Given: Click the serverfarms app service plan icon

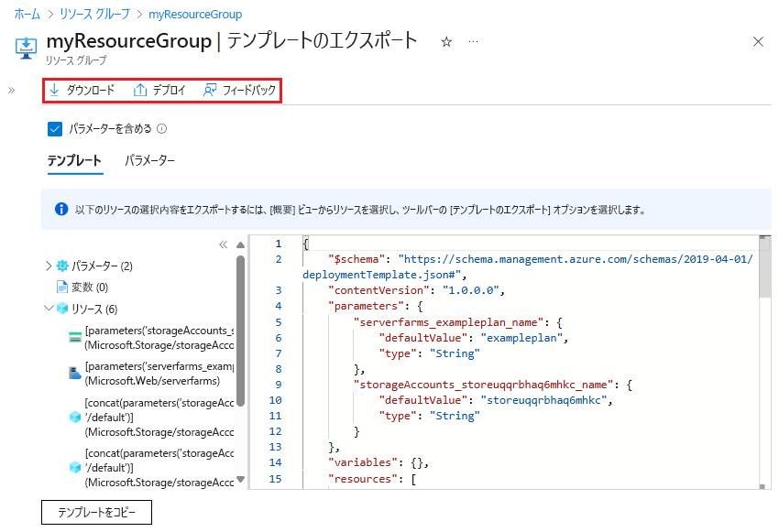Looking at the screenshot, I should (75, 374).
